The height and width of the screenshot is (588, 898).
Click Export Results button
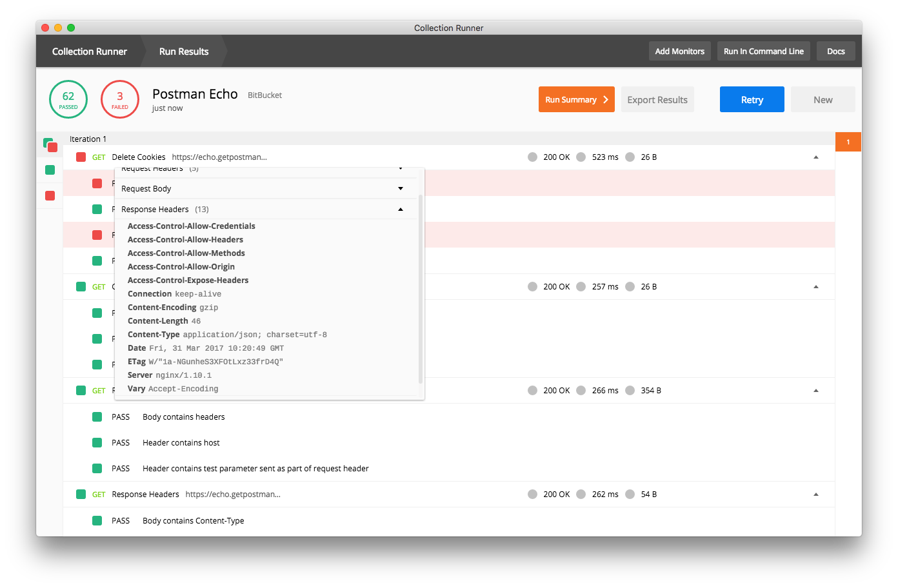click(x=657, y=99)
